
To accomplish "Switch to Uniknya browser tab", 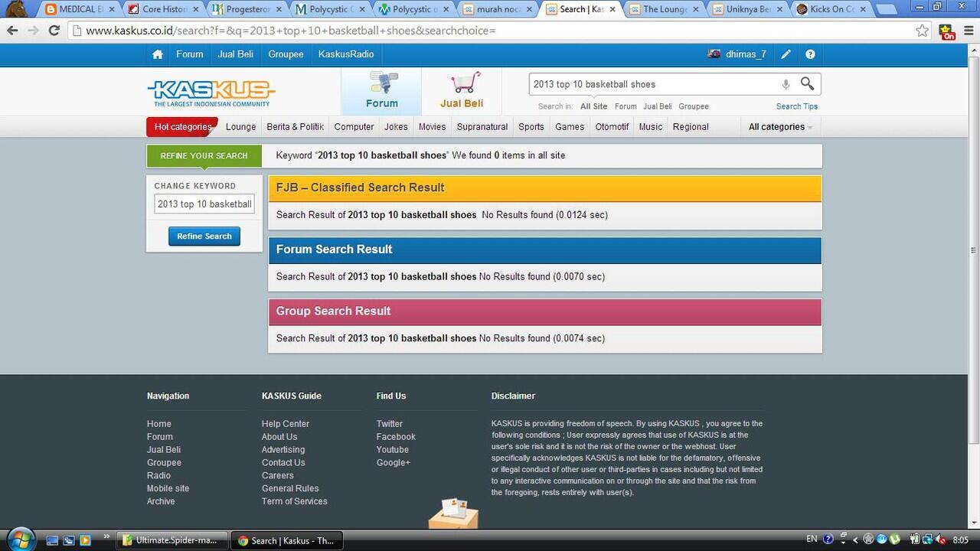I will point(746,9).
